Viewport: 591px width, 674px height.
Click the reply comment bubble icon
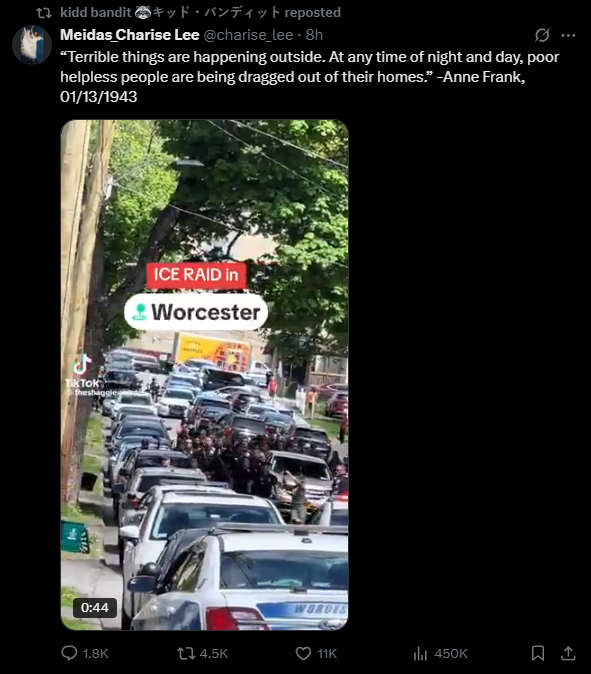click(69, 653)
